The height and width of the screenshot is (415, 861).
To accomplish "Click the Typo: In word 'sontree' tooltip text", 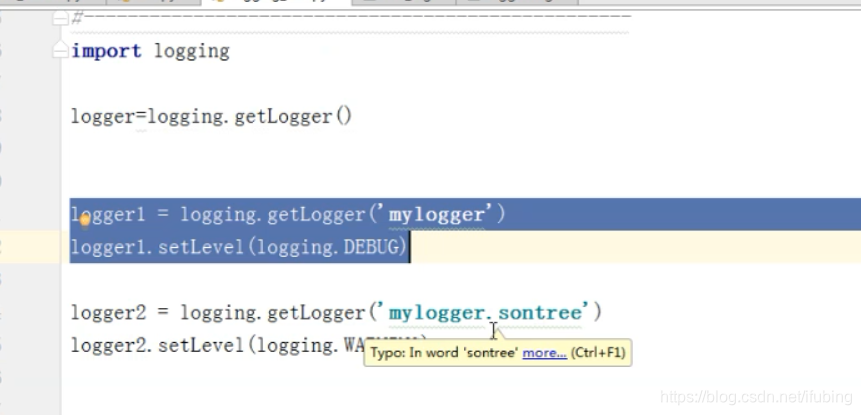I will 444,352.
